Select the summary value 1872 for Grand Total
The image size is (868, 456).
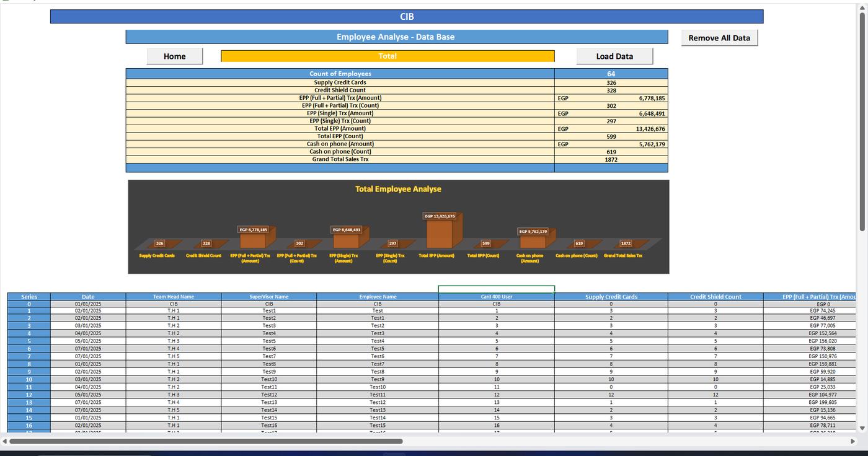[611, 159]
